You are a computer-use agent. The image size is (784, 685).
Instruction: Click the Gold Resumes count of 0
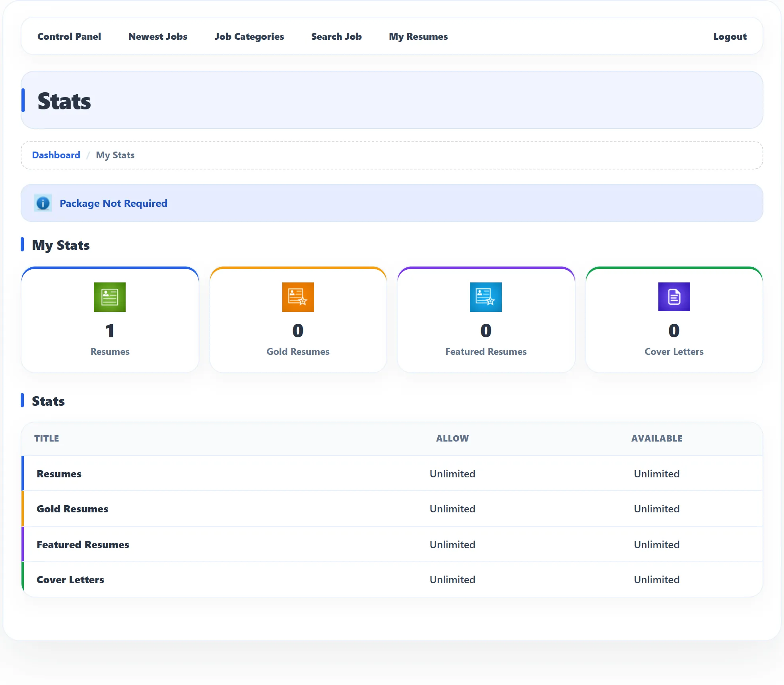[298, 331]
